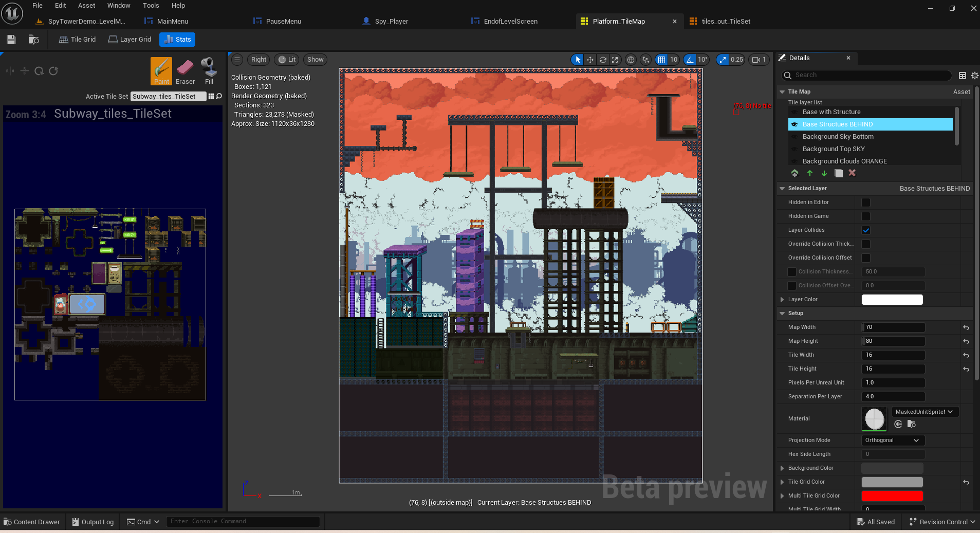Click the Save asset icon
The image size is (980, 533).
pos(11,40)
